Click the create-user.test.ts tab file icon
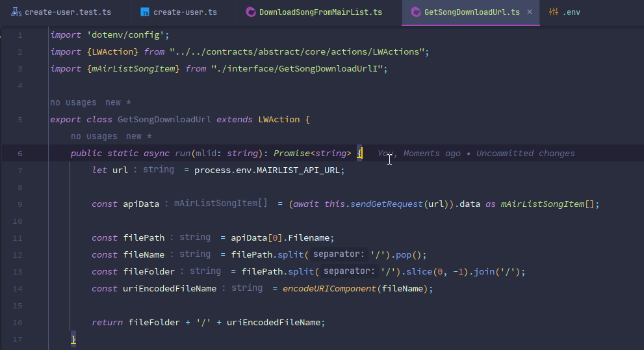Viewport: 644px width, 350px height. (x=17, y=12)
